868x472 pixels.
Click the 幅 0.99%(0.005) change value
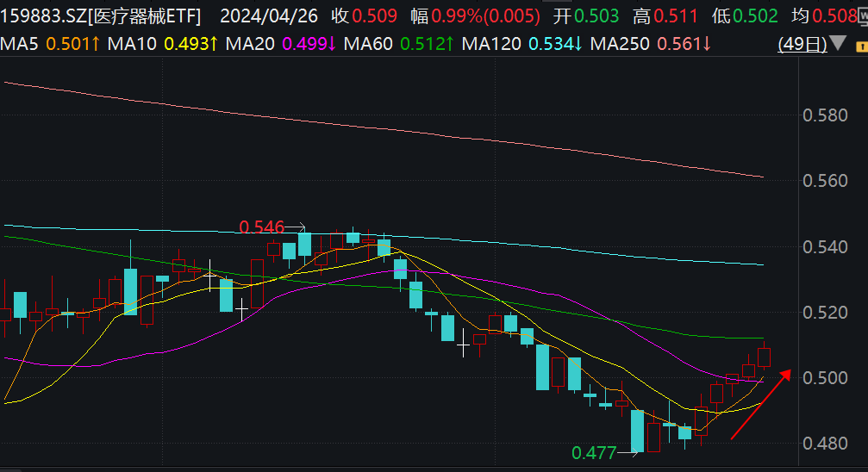[x=476, y=16]
